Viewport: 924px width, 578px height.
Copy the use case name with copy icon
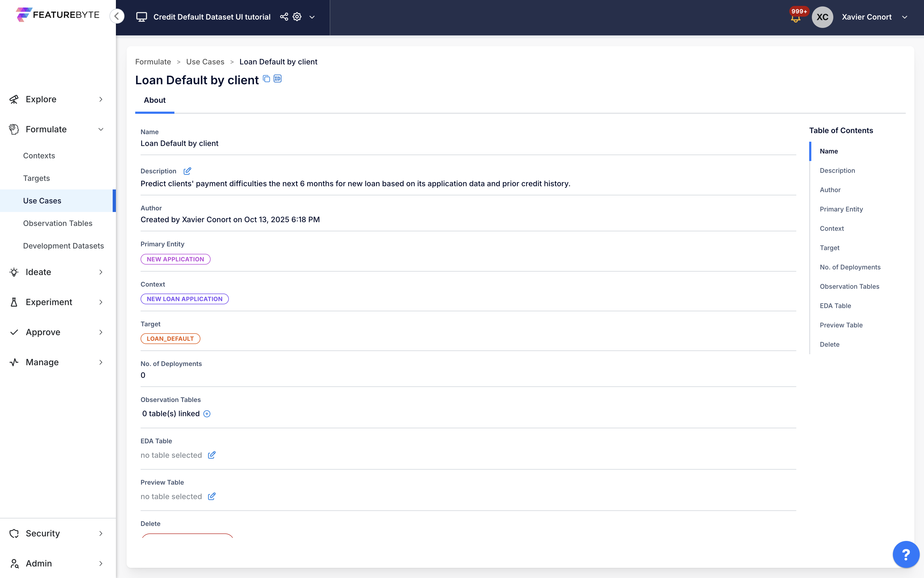(267, 78)
